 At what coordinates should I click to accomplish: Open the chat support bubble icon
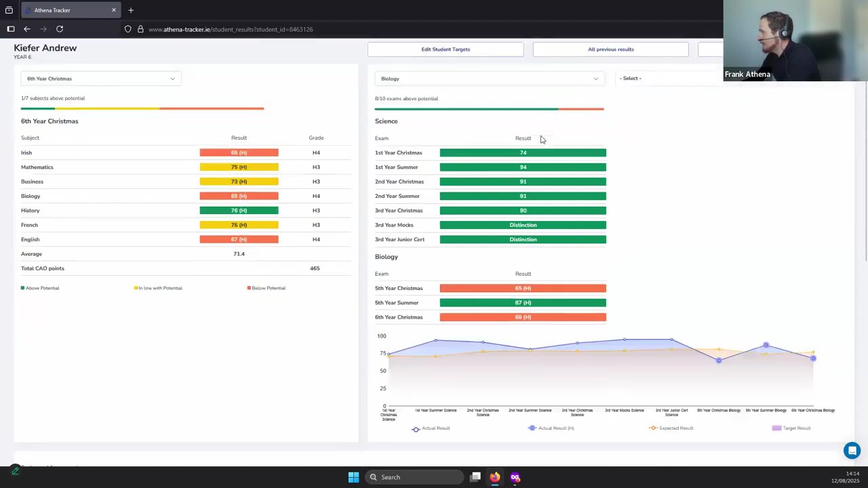[x=852, y=451]
